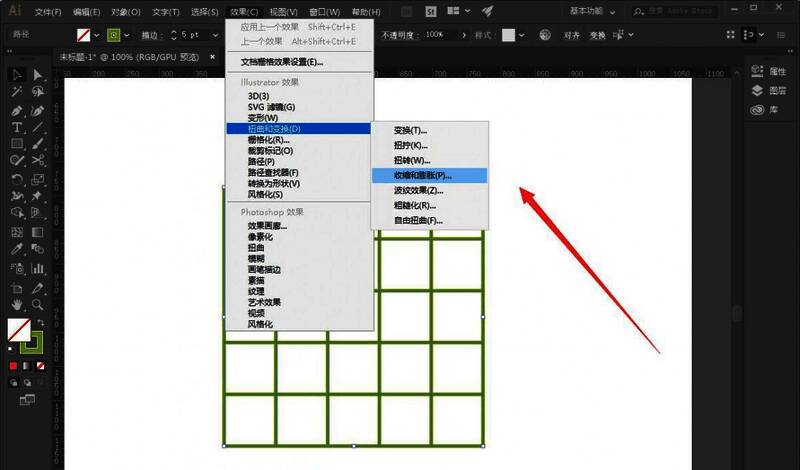
Task: Open the 样式 style swatch dropdown
Action: [523, 34]
